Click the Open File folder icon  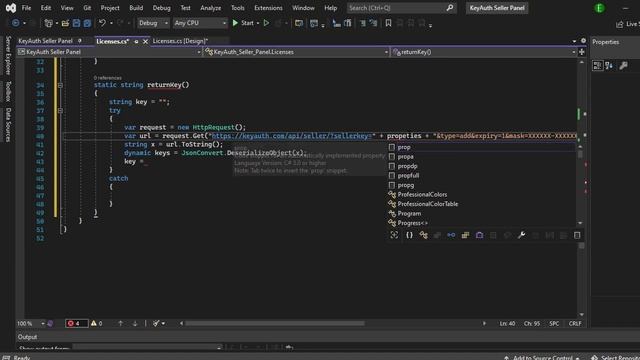(65, 23)
